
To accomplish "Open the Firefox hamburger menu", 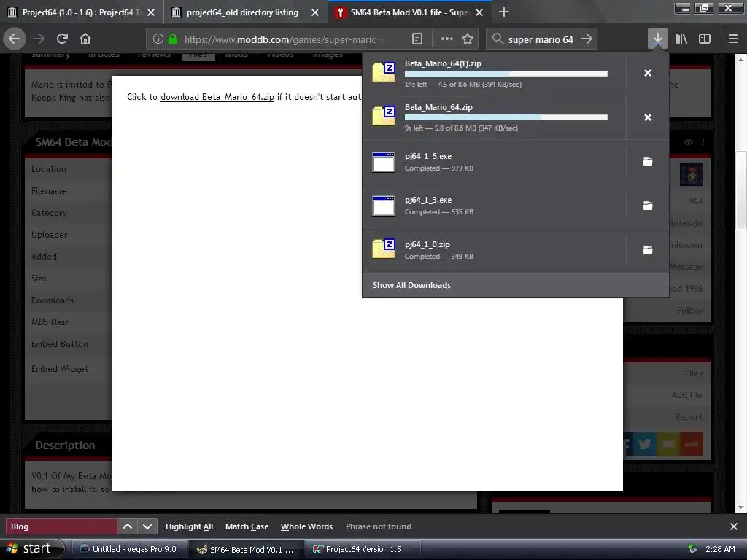I will [x=733, y=39].
